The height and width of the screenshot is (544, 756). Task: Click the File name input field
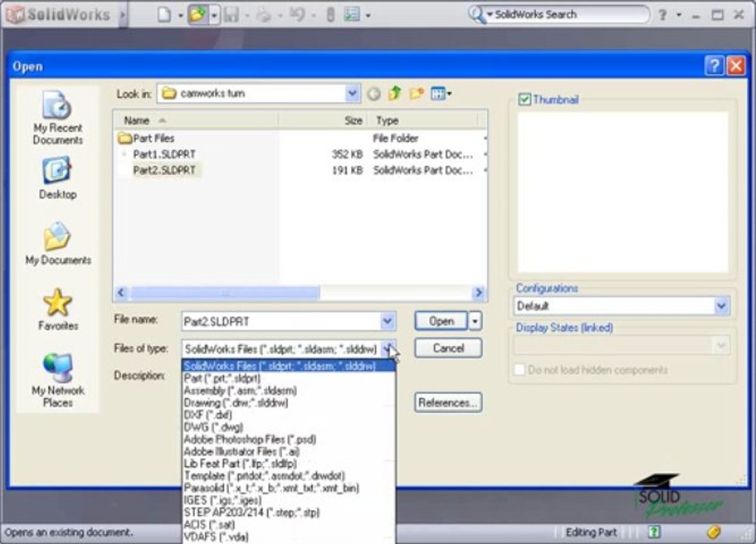pyautogui.click(x=281, y=321)
